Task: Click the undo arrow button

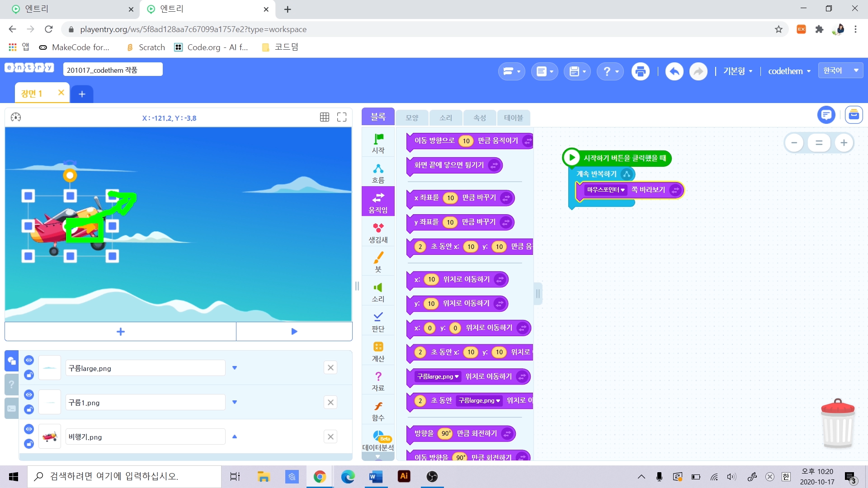Action: (x=674, y=71)
